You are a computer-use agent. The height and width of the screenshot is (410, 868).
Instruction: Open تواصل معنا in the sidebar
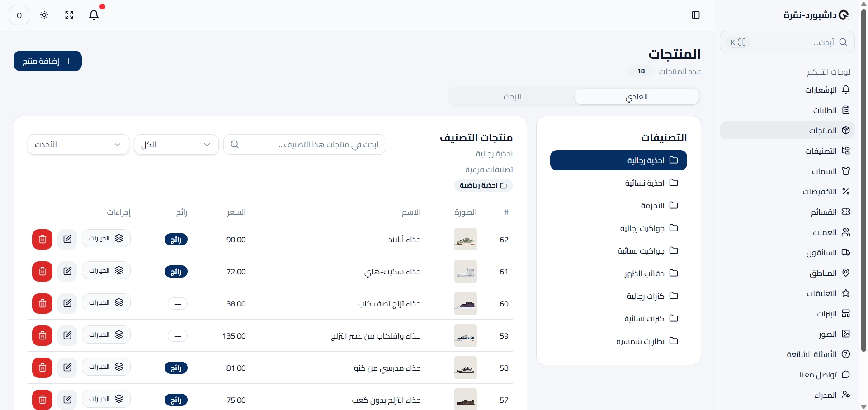[787, 374]
